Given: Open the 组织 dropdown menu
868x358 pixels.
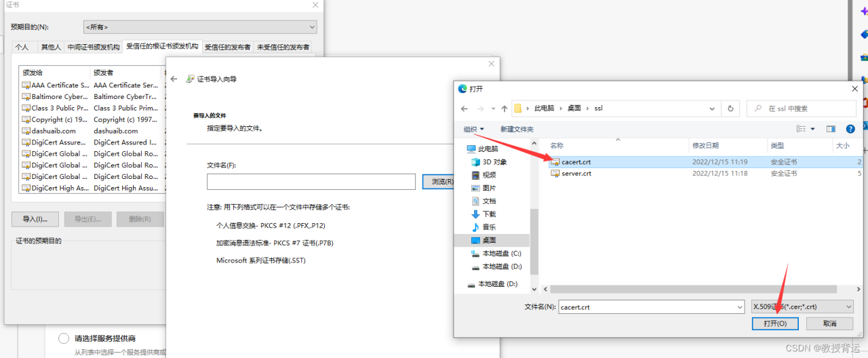Looking at the screenshot, I should (474, 129).
